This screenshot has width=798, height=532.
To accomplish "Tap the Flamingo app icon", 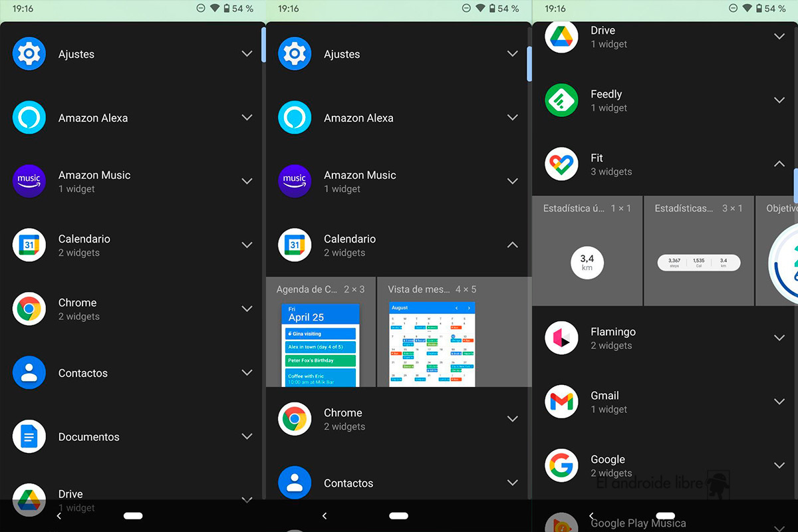I will (561, 338).
